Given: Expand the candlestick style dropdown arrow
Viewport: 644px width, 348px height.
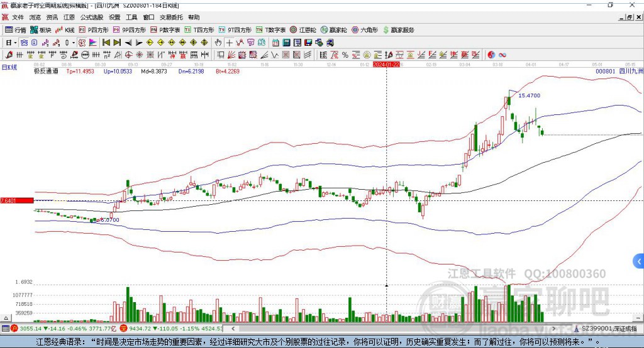Looking at the screenshot, I should (74, 43).
